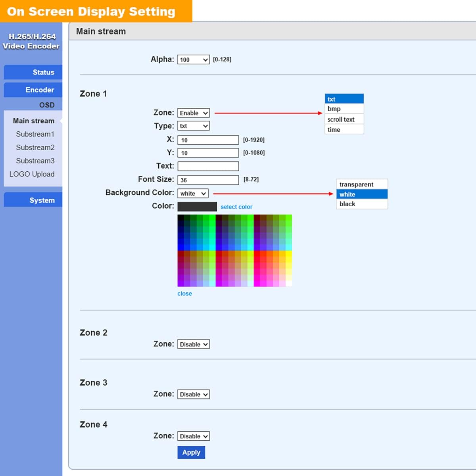476x476 pixels.
Task: Pick a color from the color palette
Action: [x=234, y=250]
